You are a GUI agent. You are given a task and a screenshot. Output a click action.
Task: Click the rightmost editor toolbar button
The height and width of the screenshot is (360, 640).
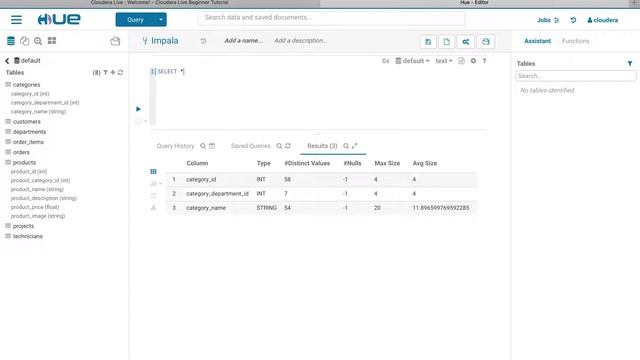(x=485, y=42)
